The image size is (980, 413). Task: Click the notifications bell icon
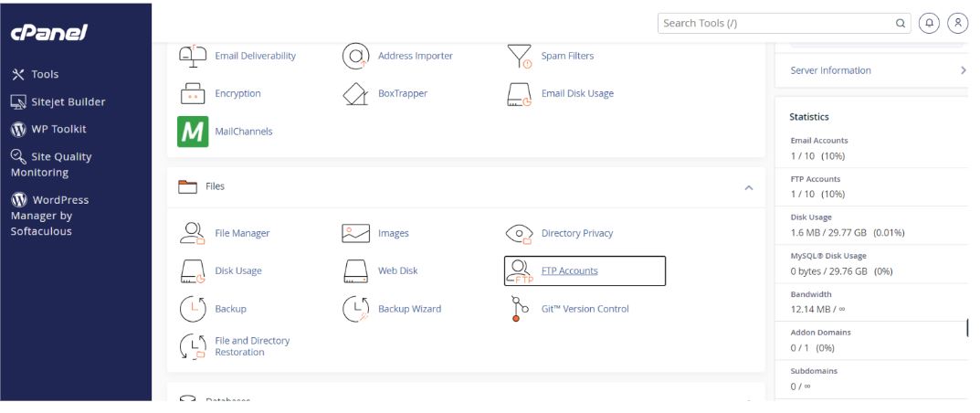pos(930,23)
